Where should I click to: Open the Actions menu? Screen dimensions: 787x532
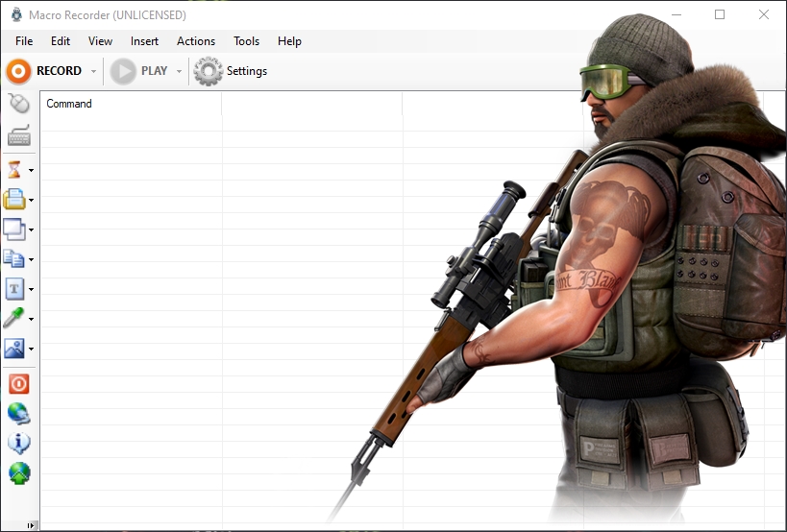(x=196, y=41)
